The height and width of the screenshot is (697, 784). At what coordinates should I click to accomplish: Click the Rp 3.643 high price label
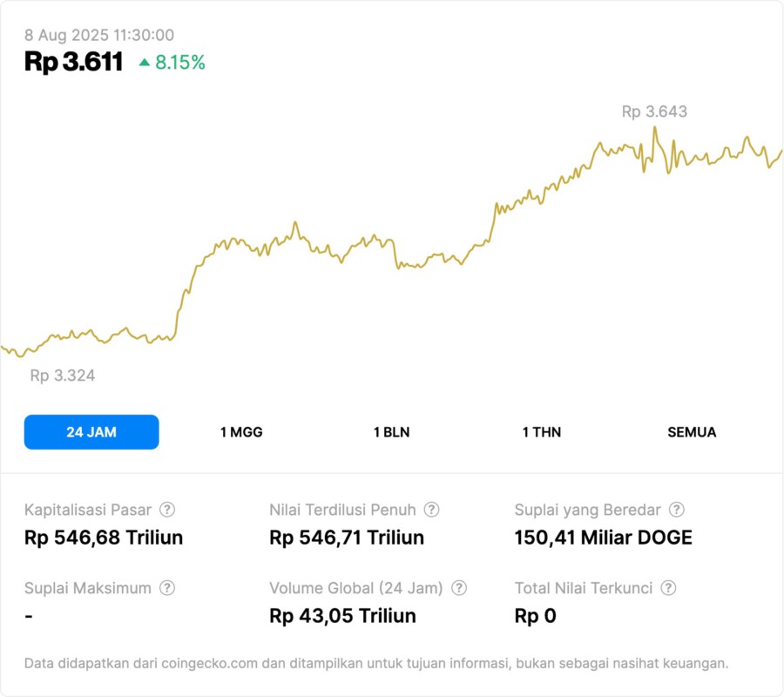(x=654, y=112)
